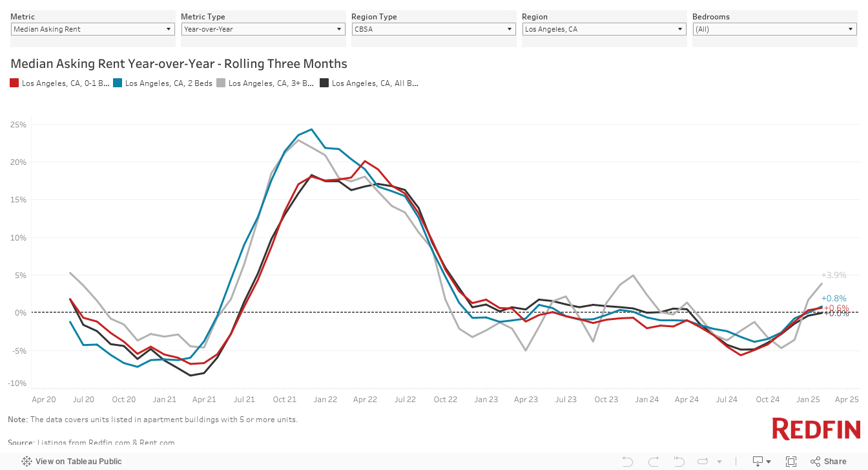Click the red 0-1 Beds legend swatch
The image size is (868, 470).
15,83
